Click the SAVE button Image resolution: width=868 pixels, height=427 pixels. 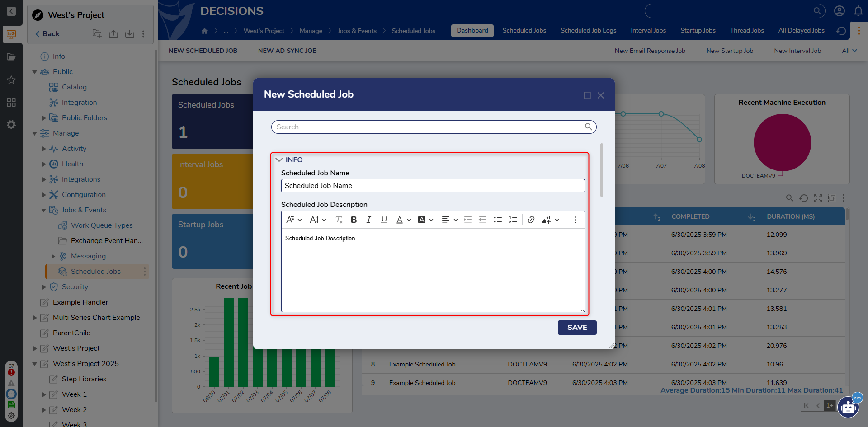click(577, 328)
